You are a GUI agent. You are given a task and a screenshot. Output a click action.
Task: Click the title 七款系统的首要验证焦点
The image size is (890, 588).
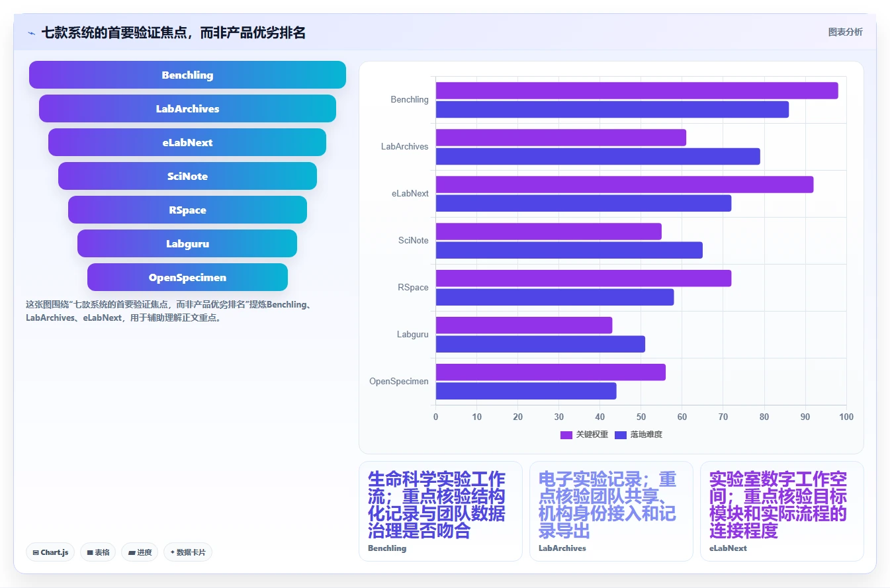tap(173, 32)
